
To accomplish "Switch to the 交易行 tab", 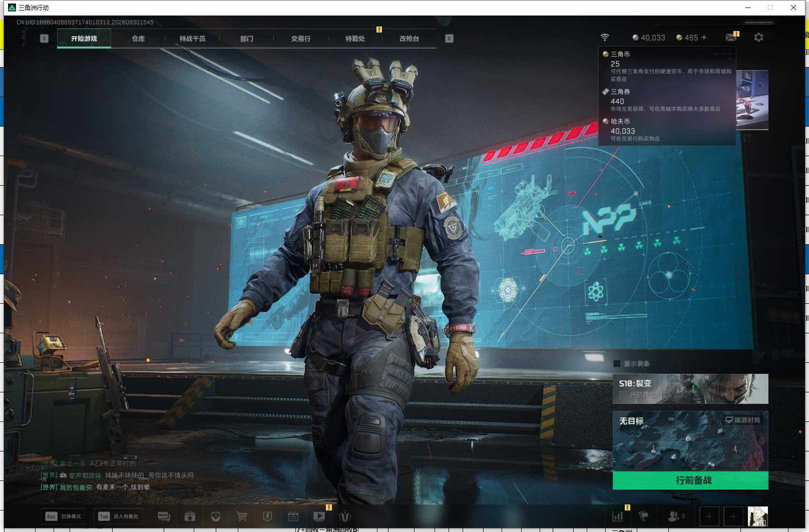I will [301, 39].
